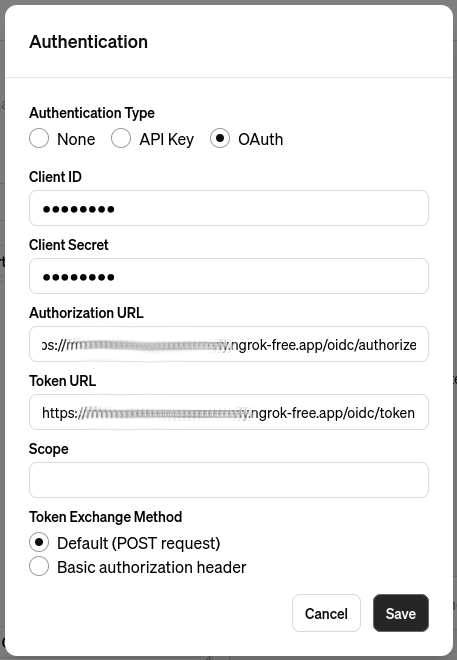Click the Authentication Type label
This screenshot has height=660, width=457.
(x=92, y=113)
